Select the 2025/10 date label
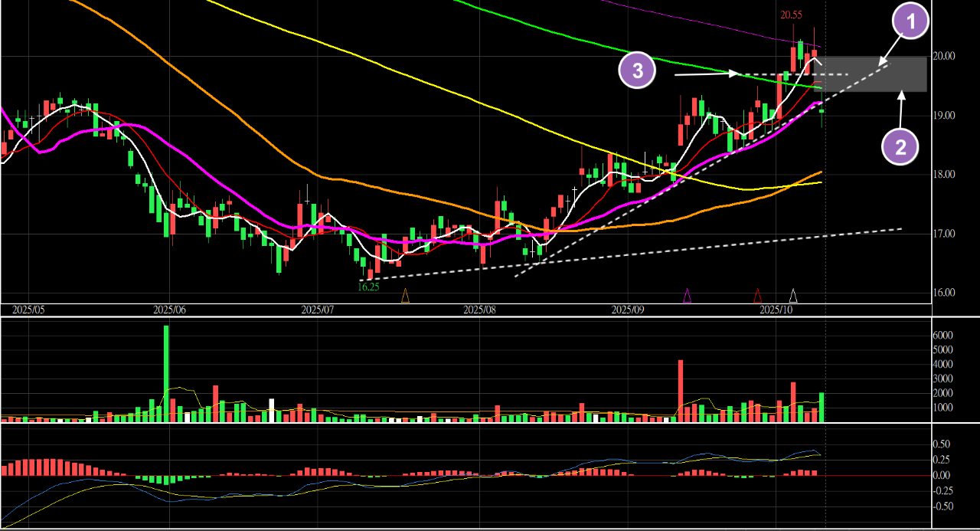This screenshot has width=980, height=531. (775, 310)
